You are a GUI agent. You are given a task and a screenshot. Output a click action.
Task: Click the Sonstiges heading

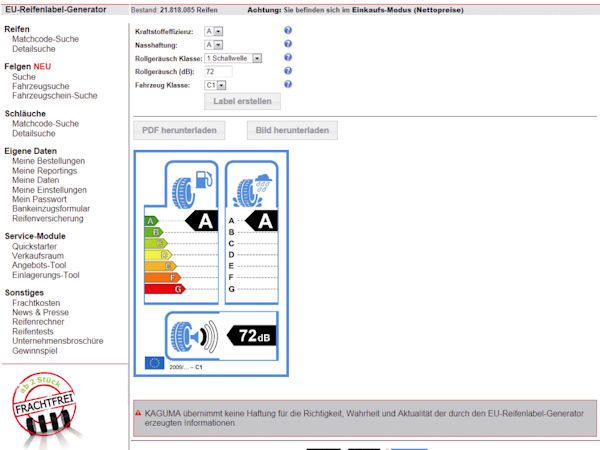[x=24, y=293]
